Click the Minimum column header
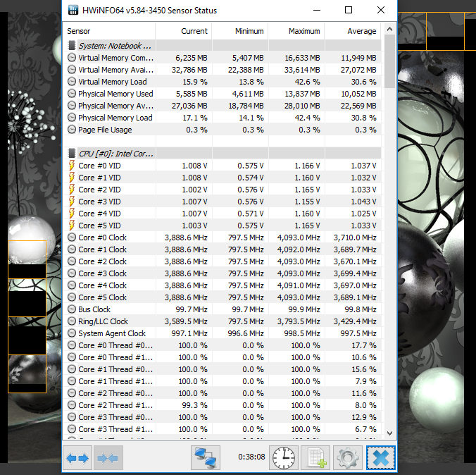Image resolution: width=476 pixels, height=475 pixels. click(240, 31)
